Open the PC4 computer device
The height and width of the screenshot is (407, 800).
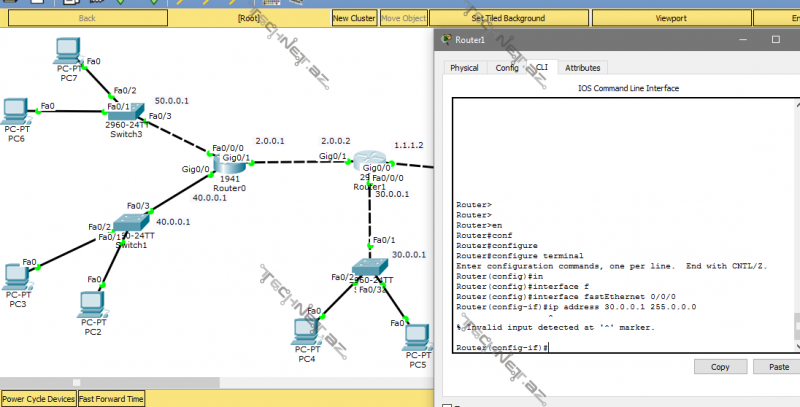306,329
